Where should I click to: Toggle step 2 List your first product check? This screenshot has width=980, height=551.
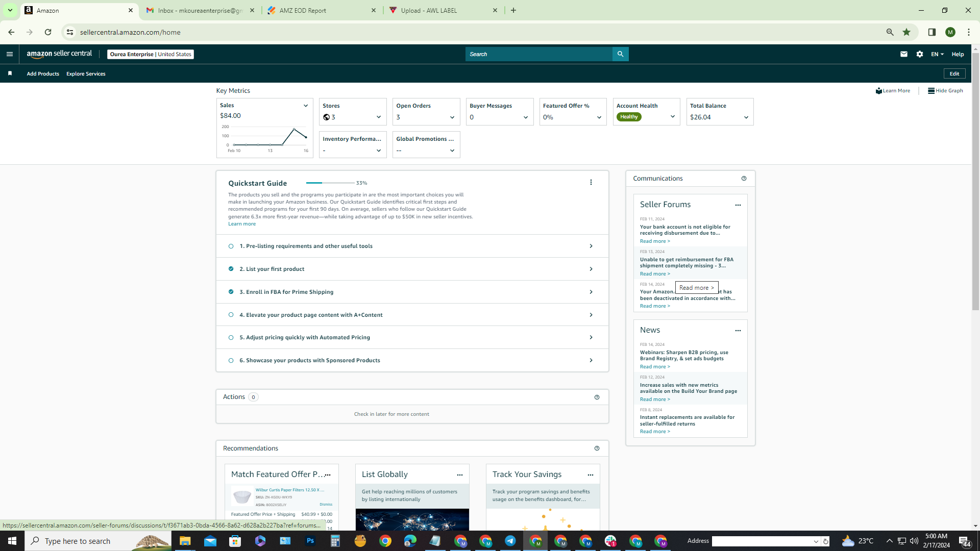[231, 269]
